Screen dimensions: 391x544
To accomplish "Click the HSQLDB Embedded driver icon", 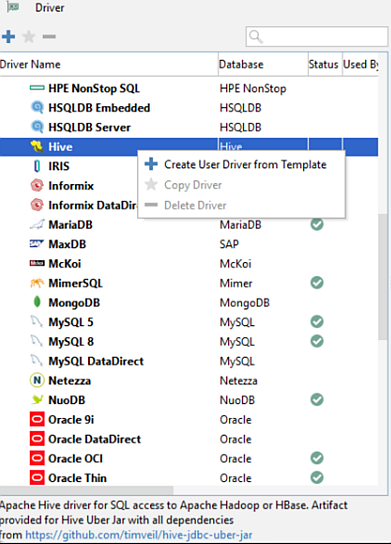I will pyautogui.click(x=37, y=108).
